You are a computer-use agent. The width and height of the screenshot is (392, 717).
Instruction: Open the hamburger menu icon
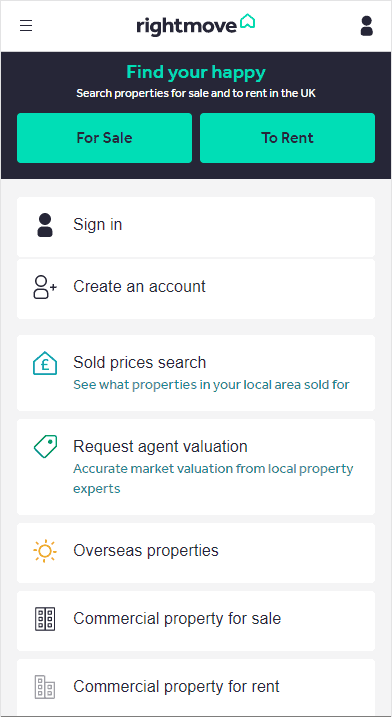26,26
